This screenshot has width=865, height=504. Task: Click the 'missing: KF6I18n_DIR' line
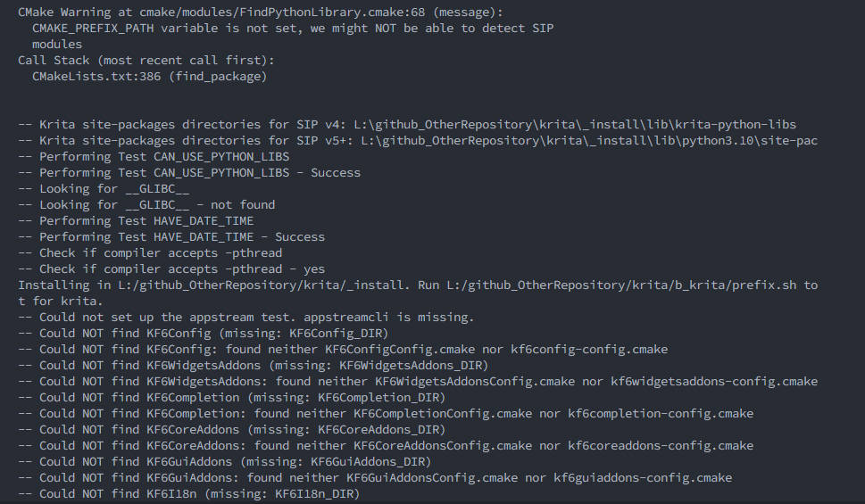(189, 494)
